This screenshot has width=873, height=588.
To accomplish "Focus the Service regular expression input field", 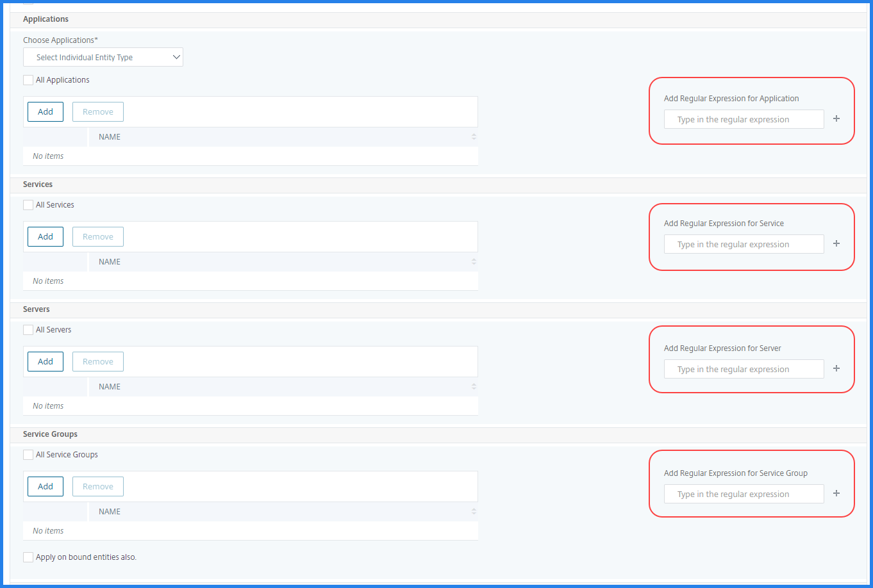I will coord(744,244).
